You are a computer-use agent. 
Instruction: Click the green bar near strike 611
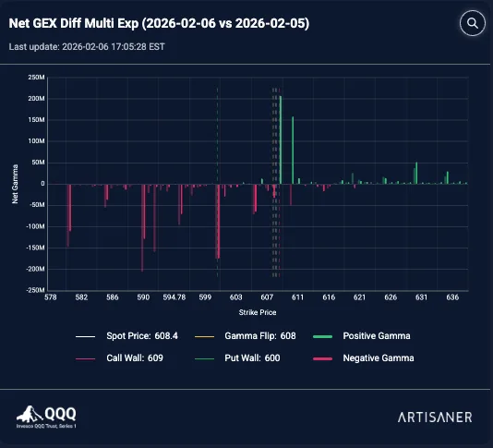(293, 150)
